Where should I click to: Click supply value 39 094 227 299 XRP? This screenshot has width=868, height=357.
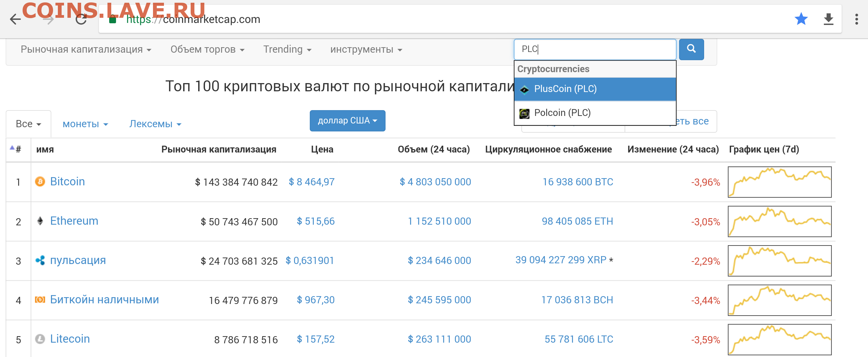click(561, 260)
